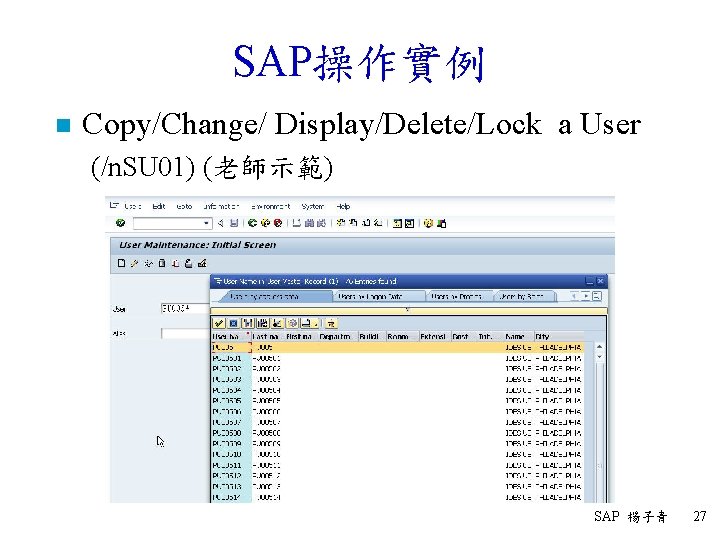Click the First Page icon
Screen dimensions: 720x540
pos(341,223)
